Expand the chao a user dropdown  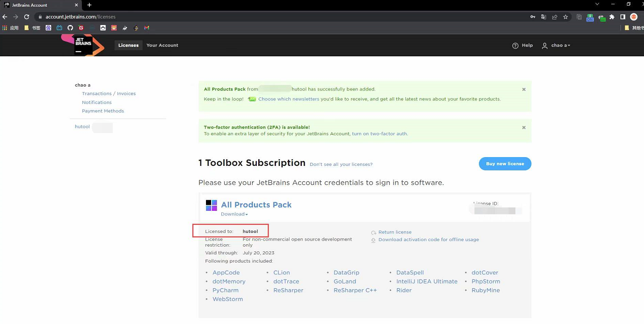tap(556, 46)
